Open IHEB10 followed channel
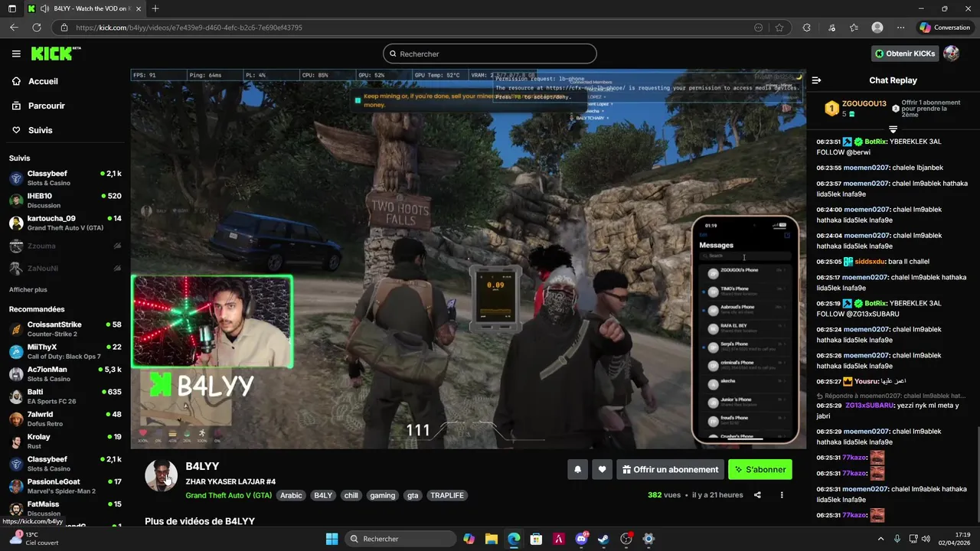The height and width of the screenshot is (551, 980). (65, 201)
